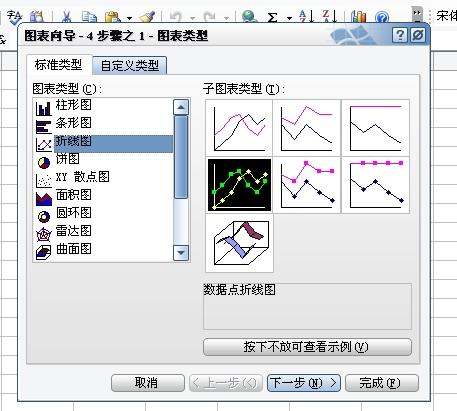The width and height of the screenshot is (457, 411).
Task: Click the dialog help question mark button
Action: [400, 35]
